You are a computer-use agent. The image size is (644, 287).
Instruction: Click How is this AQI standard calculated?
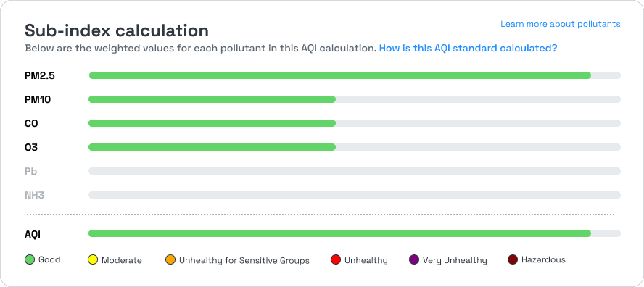click(x=468, y=49)
